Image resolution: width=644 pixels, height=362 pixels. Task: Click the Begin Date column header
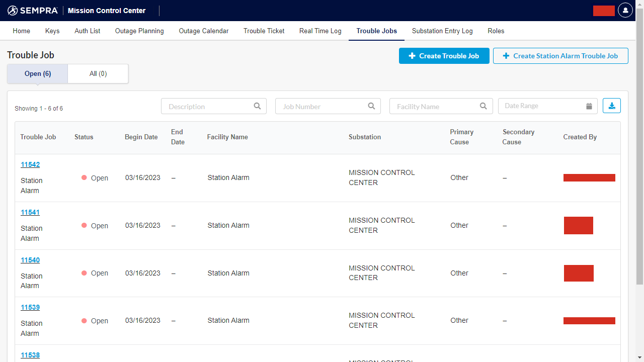coord(141,137)
